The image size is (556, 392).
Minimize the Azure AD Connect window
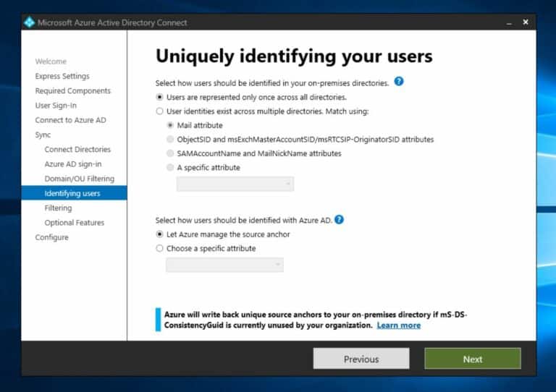509,23
